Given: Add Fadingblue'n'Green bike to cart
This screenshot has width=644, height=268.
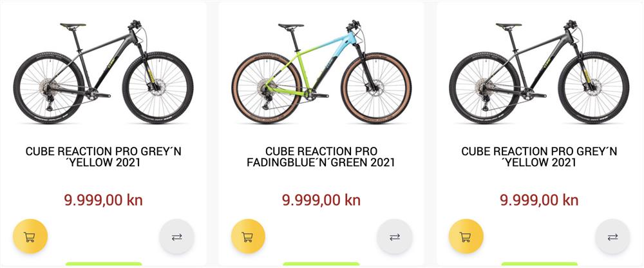Looking at the screenshot, I should click(248, 236).
